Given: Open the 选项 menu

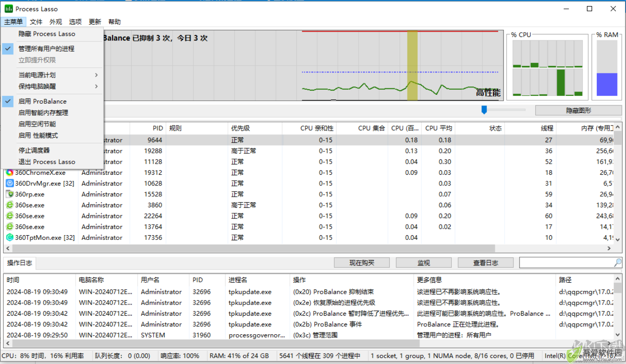Looking at the screenshot, I should [x=75, y=21].
